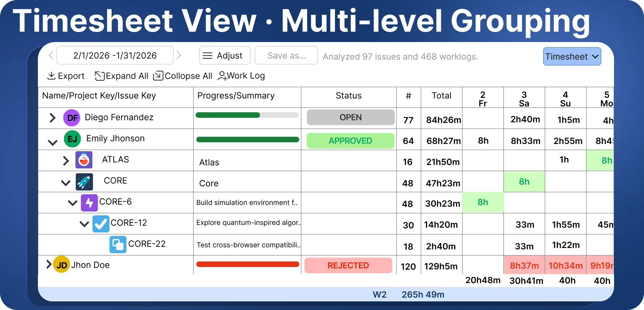Viewport: 644px width, 310px height.
Task: Click the Export download icon
Action: point(51,76)
